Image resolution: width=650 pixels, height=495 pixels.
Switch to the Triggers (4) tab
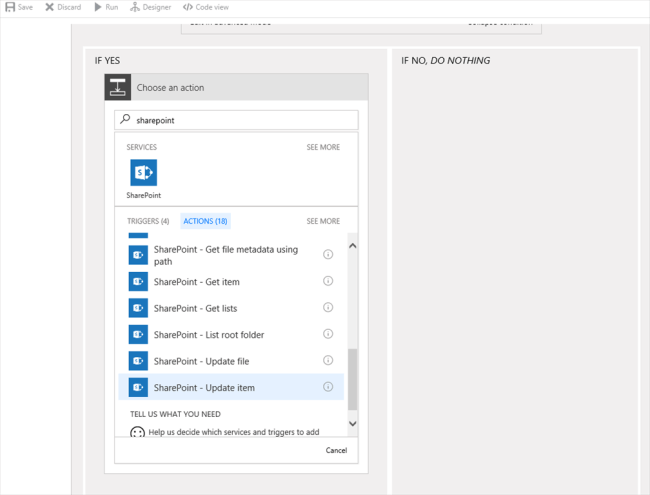click(x=148, y=221)
